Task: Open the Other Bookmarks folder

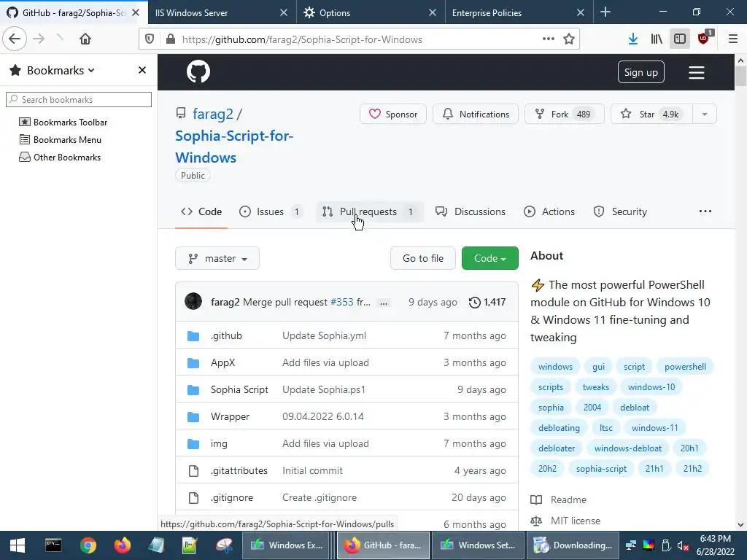Action: tap(60, 157)
